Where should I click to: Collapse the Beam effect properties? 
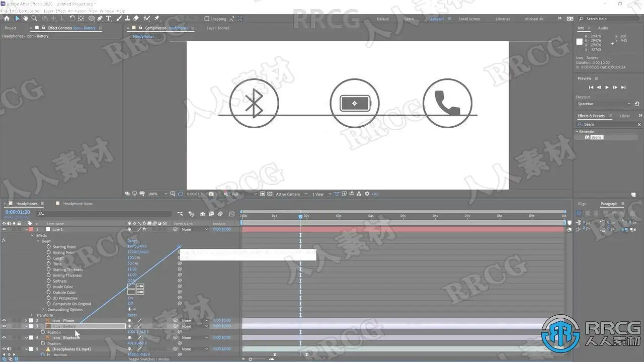tap(37, 241)
